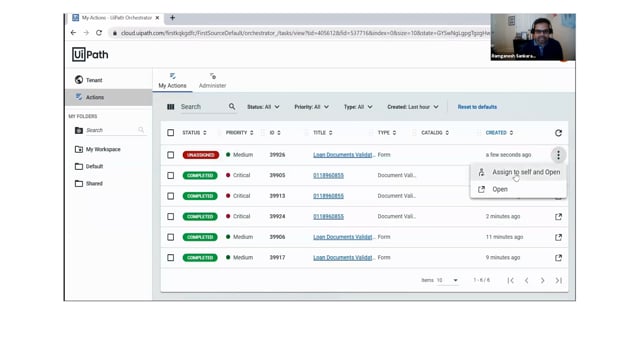
Task: Expand the Status: All filter dropdown
Action: (263, 107)
